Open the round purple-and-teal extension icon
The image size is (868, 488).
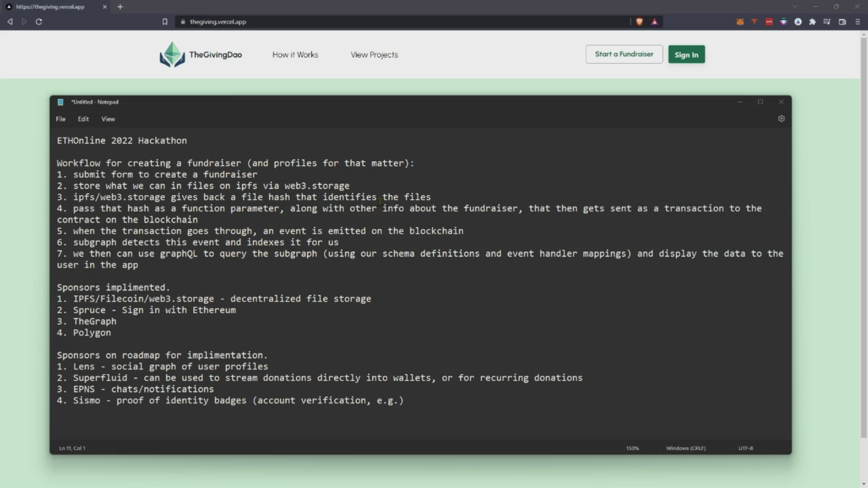tap(783, 22)
